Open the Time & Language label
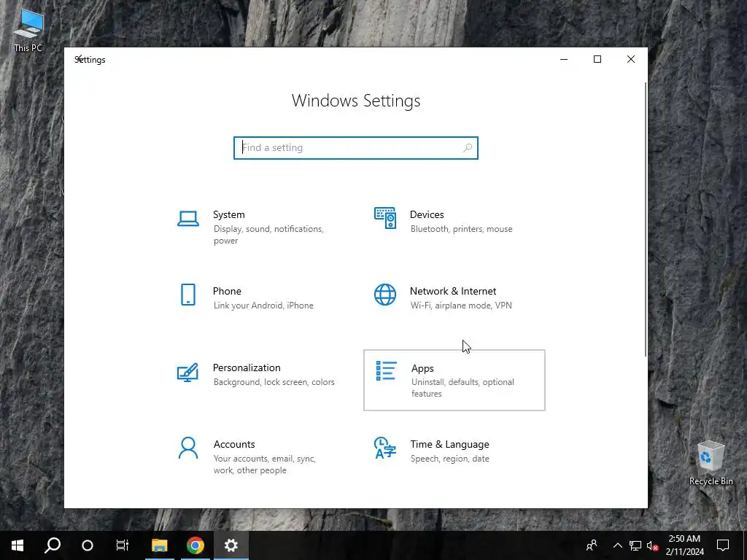This screenshot has height=560, width=747. coord(449,444)
